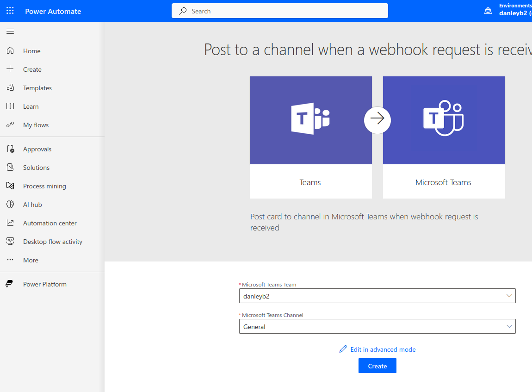Click the Approvals icon

(10, 149)
